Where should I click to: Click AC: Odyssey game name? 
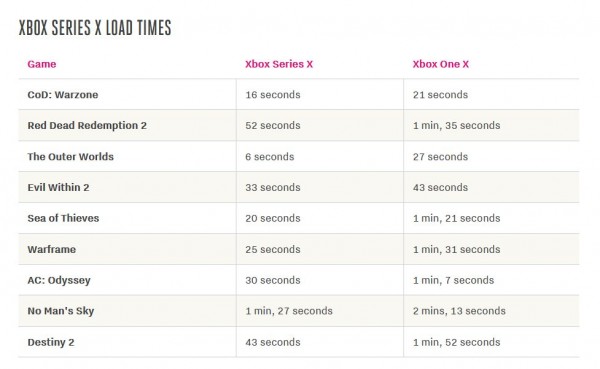pos(59,280)
